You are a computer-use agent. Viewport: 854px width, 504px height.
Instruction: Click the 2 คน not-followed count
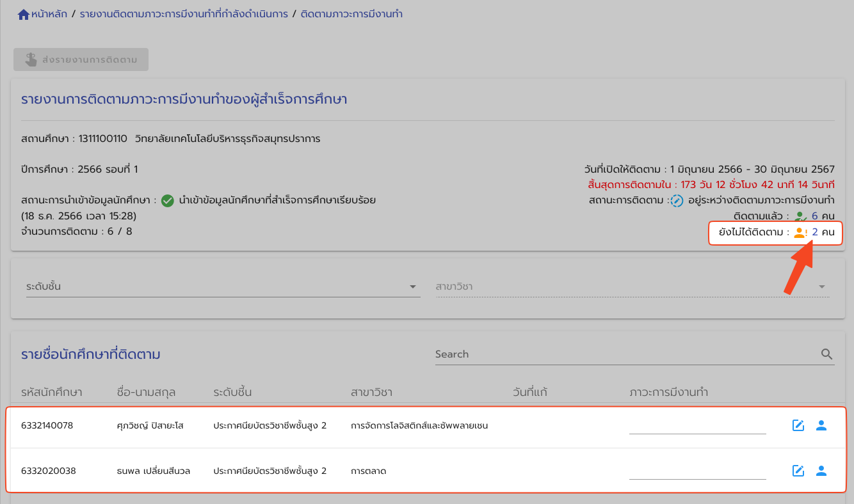point(823,233)
